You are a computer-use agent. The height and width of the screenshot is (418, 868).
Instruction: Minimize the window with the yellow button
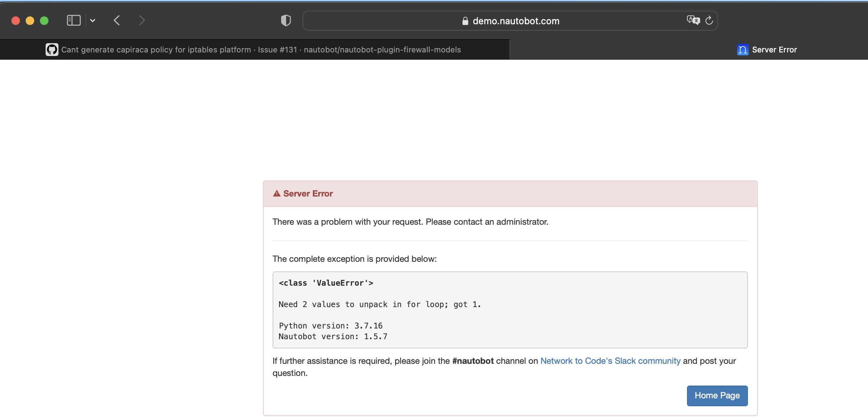pyautogui.click(x=30, y=20)
